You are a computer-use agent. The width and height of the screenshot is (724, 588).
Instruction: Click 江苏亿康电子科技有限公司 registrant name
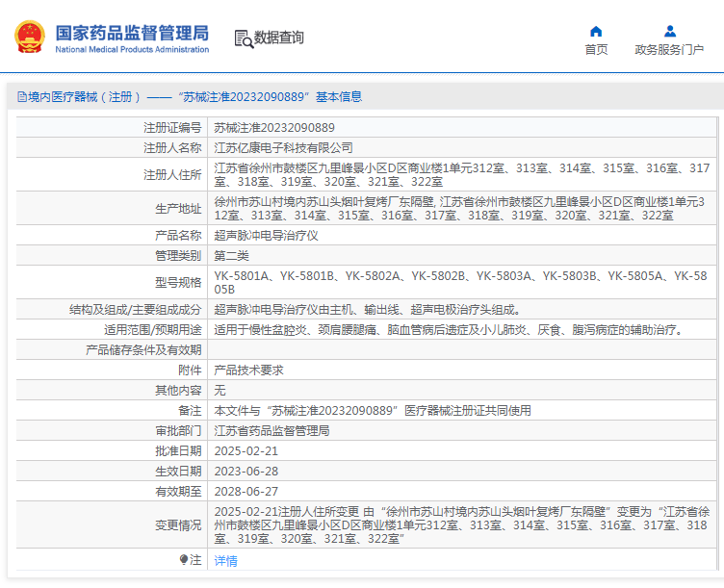283,147
